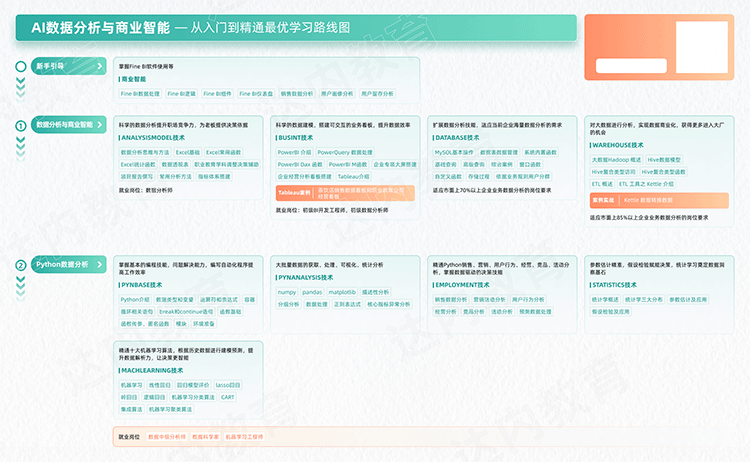Click the ETL 工具之 Kettle 介绍 tag
Viewport: 750px width, 462px height.
tap(646, 184)
